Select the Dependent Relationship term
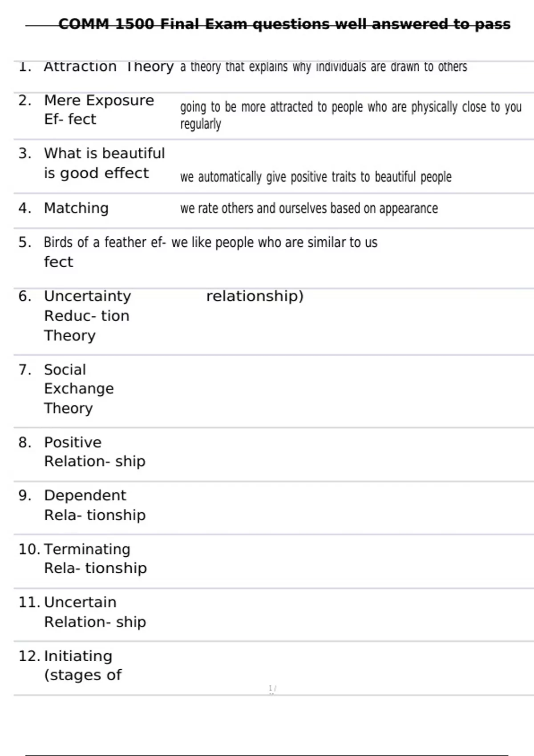The height and width of the screenshot is (756, 534). pyautogui.click(x=94, y=505)
